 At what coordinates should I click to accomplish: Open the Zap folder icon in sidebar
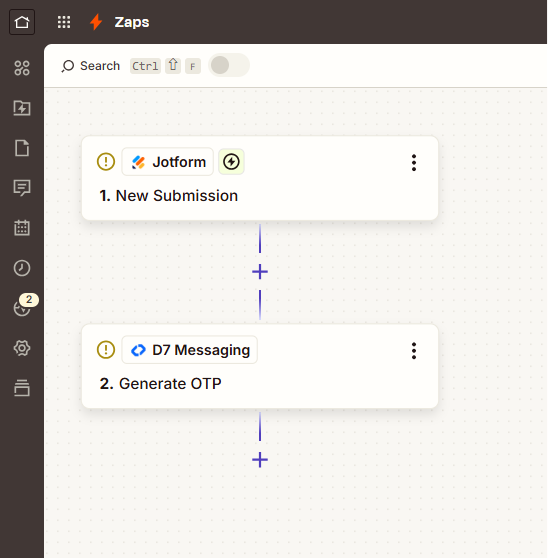point(22,108)
